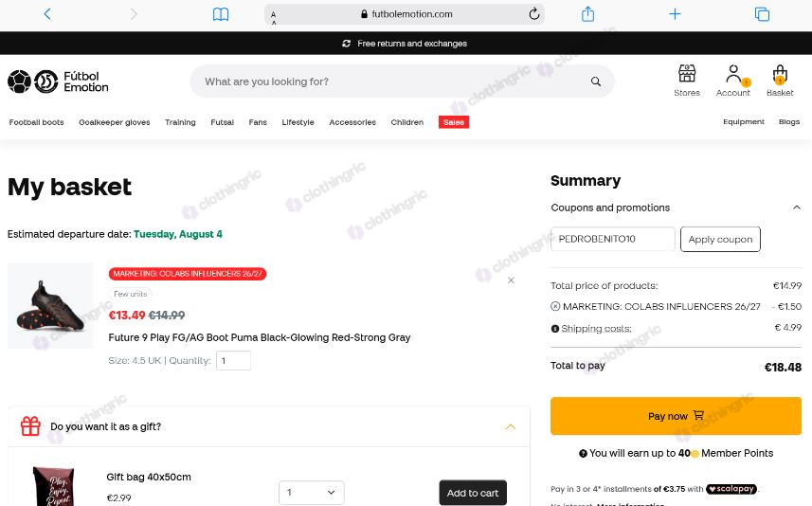The height and width of the screenshot is (506, 812).
Task: Go back with the browser back arrow
Action: tap(47, 14)
